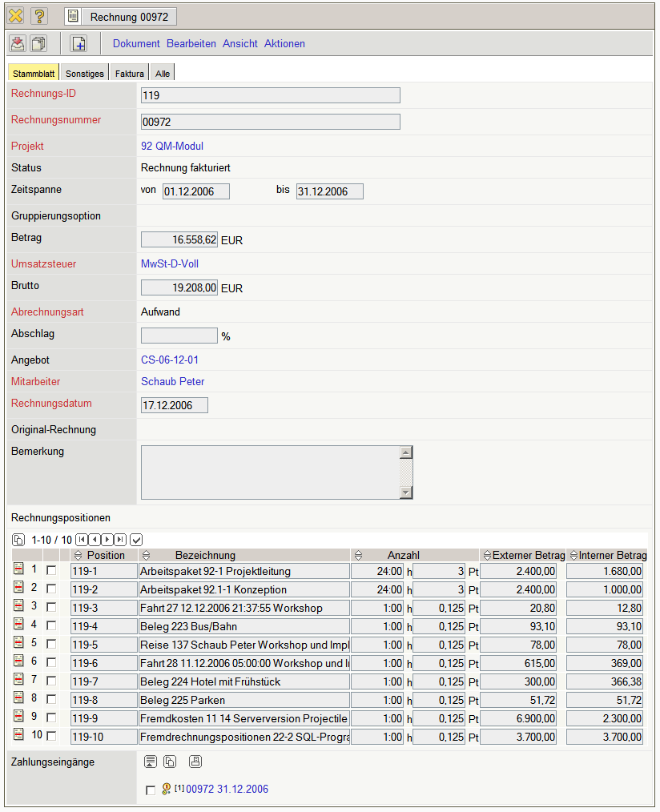Click the print icon under Zahlungseingänge
Viewport: 660px width, 812px height.
[195, 762]
